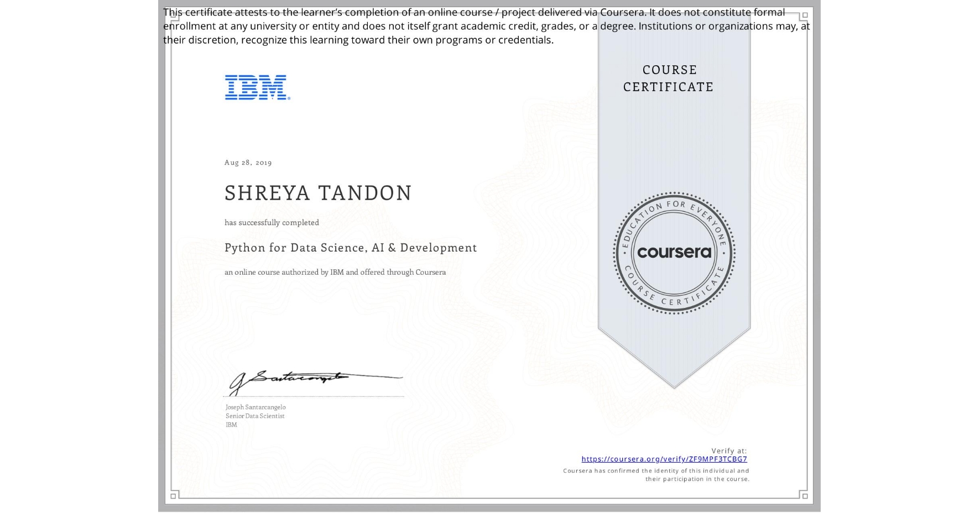The image size is (980, 513).
Task: Click the 'Verify at:' label
Action: pos(729,451)
